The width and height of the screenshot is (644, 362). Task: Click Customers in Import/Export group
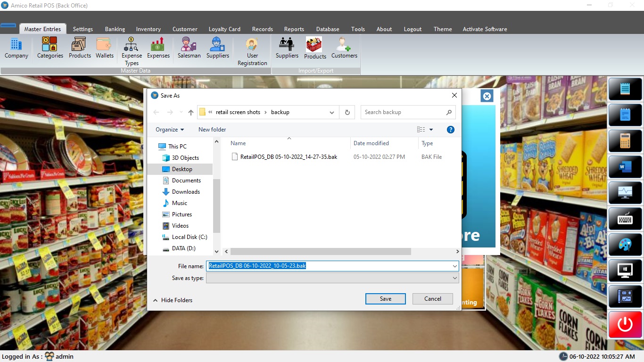344,49
